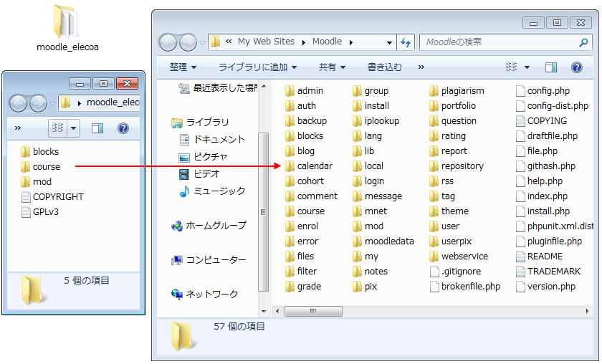602x364 pixels.
Task: Select ネットワーク in the navigation pane
Action: click(211, 294)
